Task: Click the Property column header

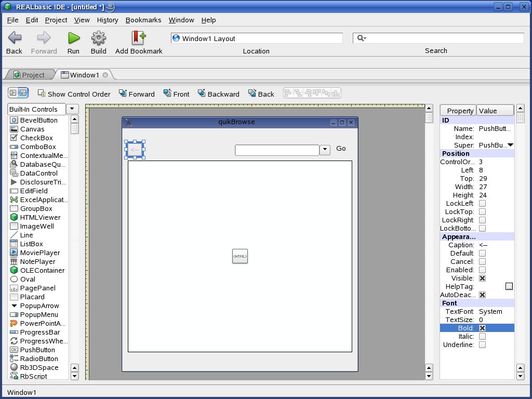Action: tap(458, 111)
